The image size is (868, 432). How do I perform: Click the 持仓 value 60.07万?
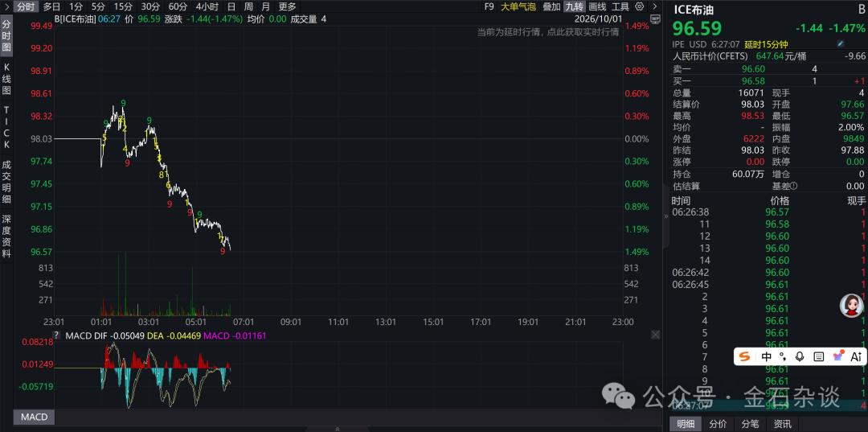(750, 174)
